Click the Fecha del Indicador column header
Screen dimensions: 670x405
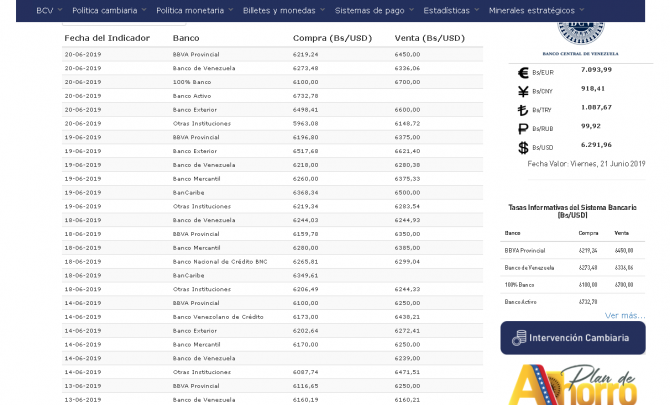point(107,38)
